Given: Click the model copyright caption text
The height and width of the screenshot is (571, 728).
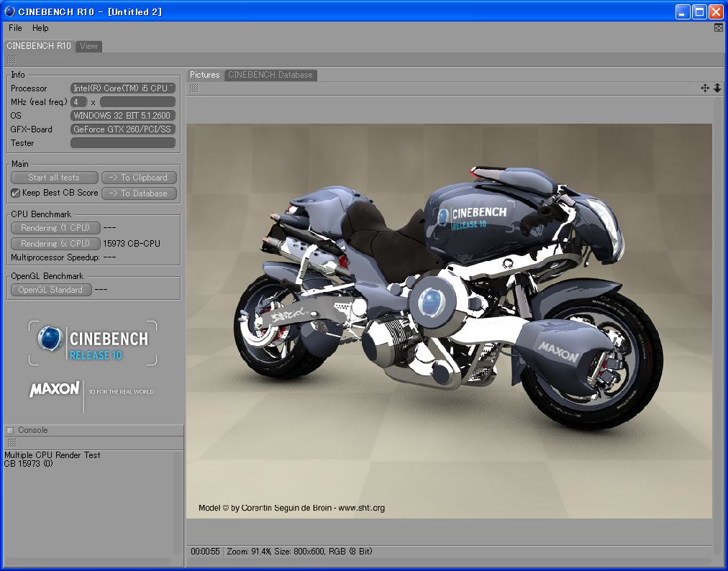Looking at the screenshot, I should 291,508.
